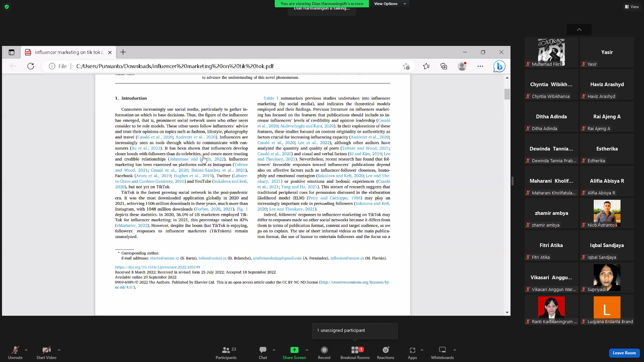Open audio options arrow next to Unmute
The image size is (644, 362).
26,350
